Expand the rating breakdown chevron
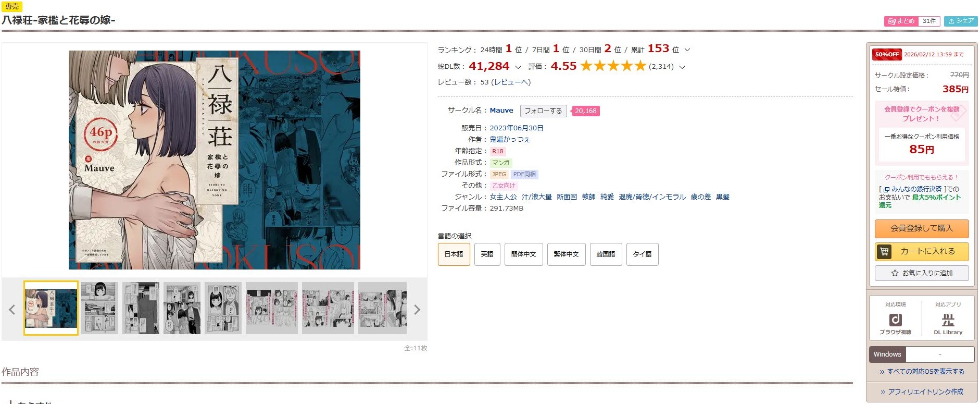The width and height of the screenshot is (980, 404). (x=682, y=67)
